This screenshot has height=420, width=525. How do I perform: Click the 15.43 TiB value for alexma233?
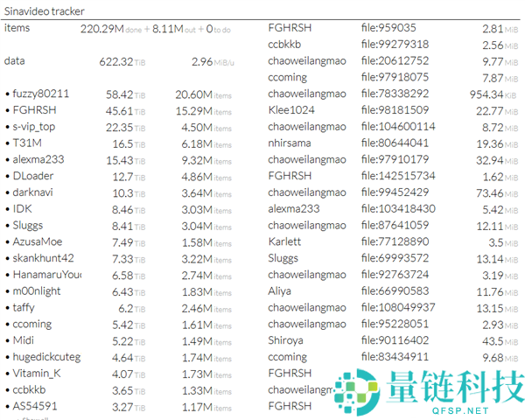click(x=125, y=160)
